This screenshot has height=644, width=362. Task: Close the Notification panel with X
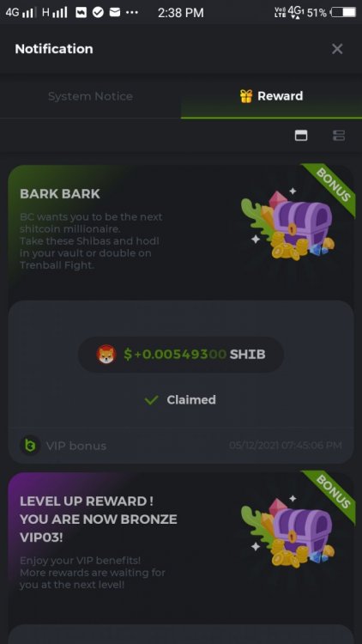pos(337,49)
